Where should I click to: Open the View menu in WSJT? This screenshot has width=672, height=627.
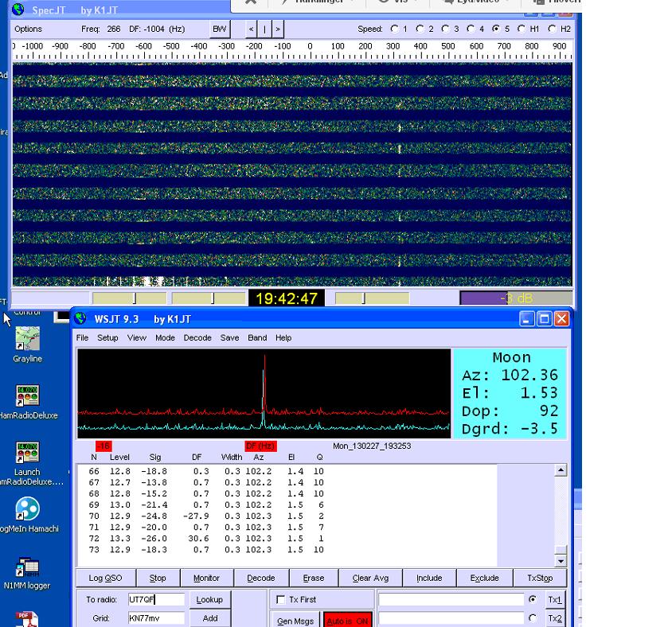tap(137, 337)
